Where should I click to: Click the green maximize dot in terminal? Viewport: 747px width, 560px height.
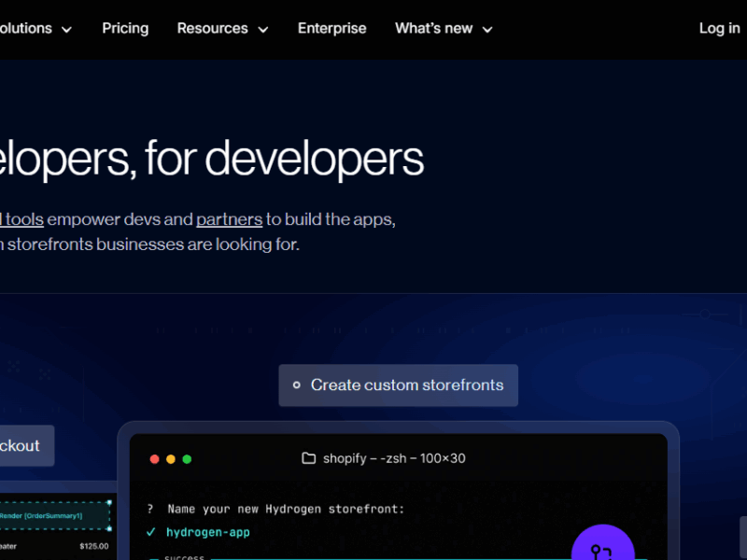click(x=187, y=459)
